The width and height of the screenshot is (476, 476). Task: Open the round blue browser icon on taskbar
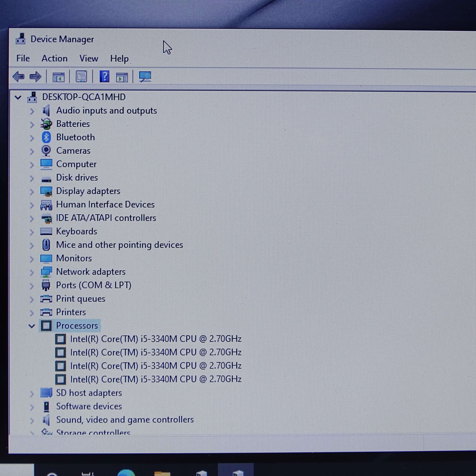(x=126, y=473)
